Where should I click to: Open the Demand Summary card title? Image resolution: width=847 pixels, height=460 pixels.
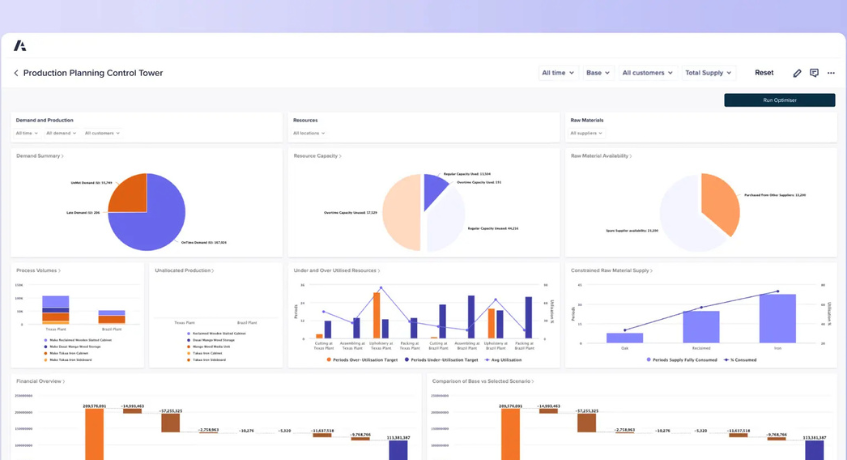39,156
